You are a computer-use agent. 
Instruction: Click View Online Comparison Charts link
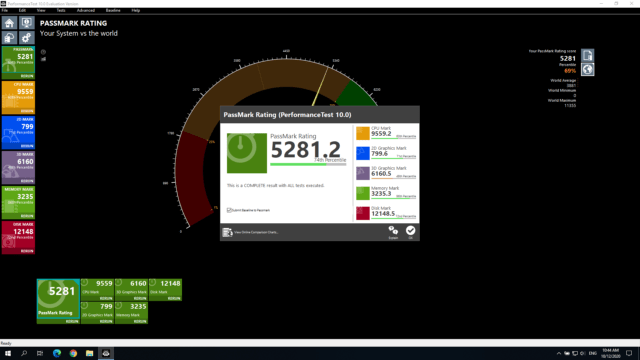[x=256, y=232]
